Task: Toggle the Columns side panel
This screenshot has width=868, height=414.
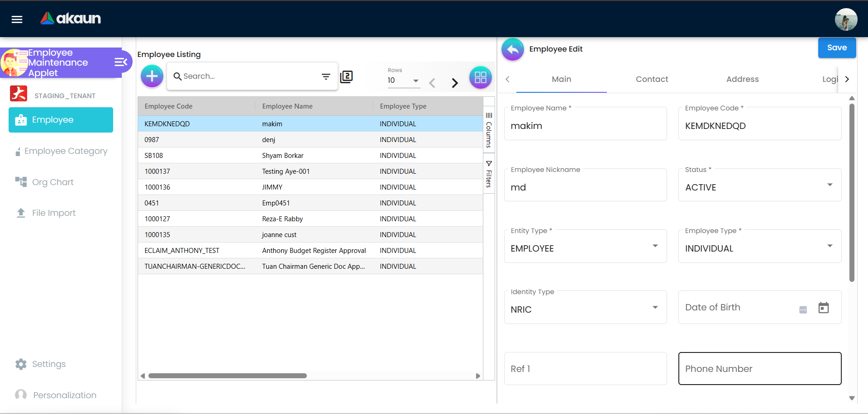Action: coord(489,131)
